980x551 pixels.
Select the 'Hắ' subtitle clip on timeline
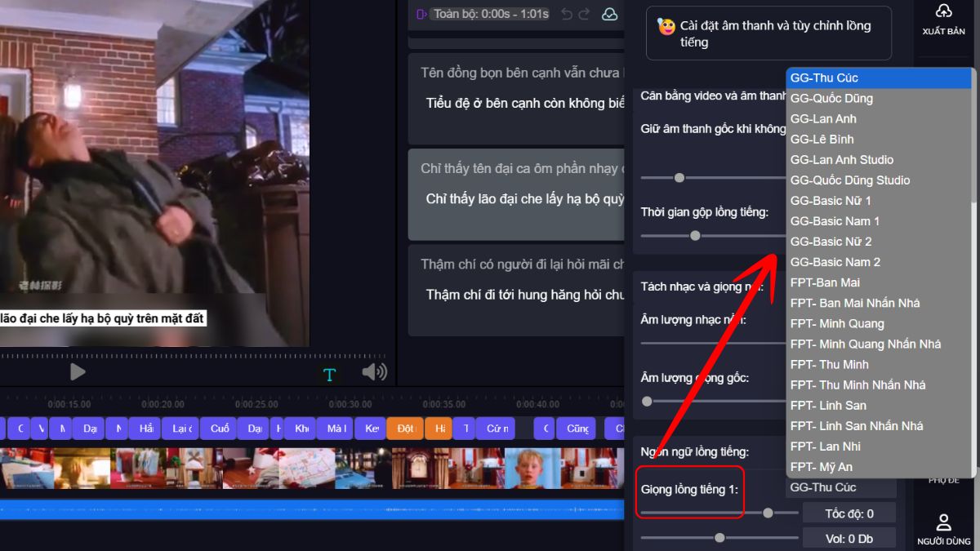pyautogui.click(x=145, y=429)
